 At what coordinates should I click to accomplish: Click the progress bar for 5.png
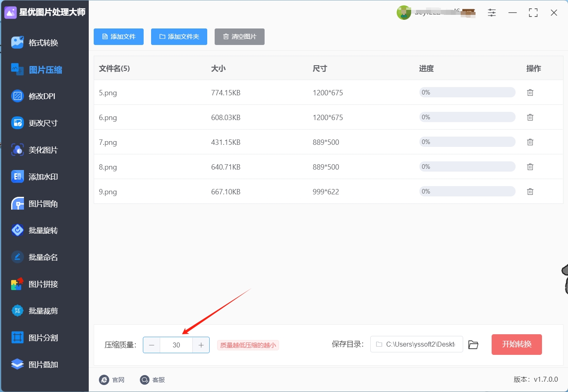[x=467, y=92]
